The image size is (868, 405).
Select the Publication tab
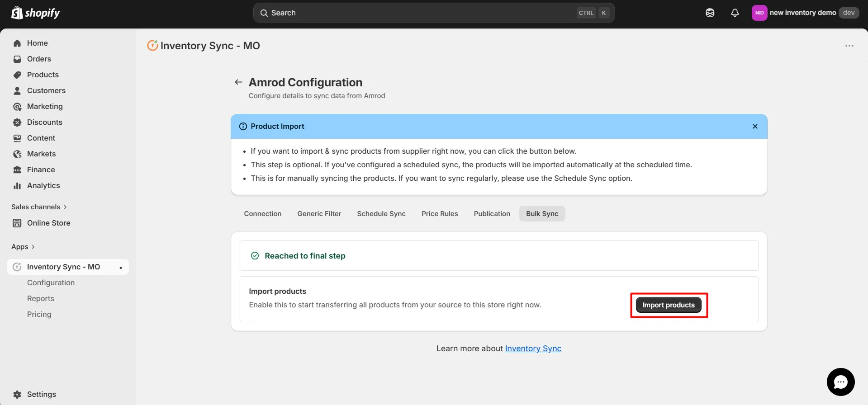tap(492, 214)
